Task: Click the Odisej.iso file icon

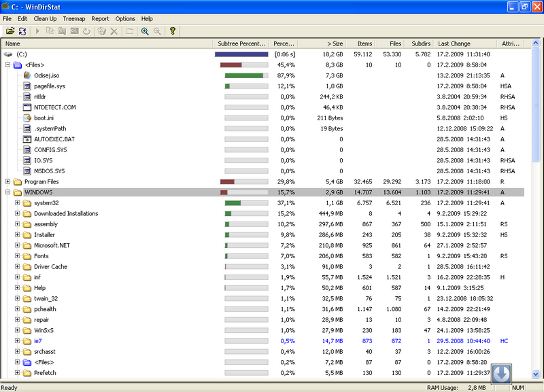Action: pos(28,75)
